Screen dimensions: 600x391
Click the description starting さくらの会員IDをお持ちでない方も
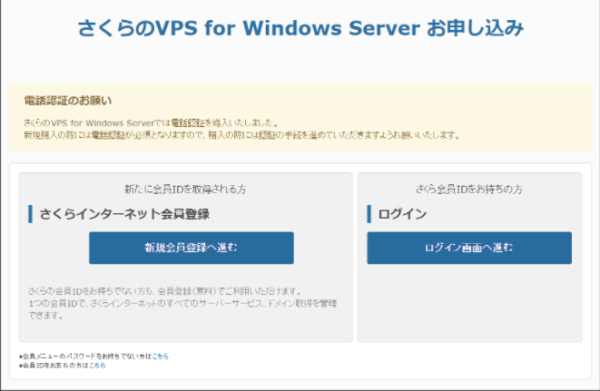[x=165, y=291]
